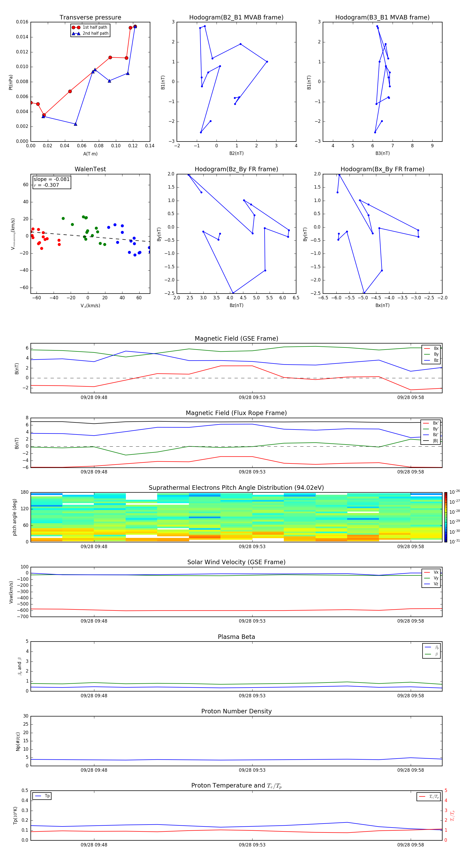Click the Vremaining(km/s) axis label

pos(13,234)
